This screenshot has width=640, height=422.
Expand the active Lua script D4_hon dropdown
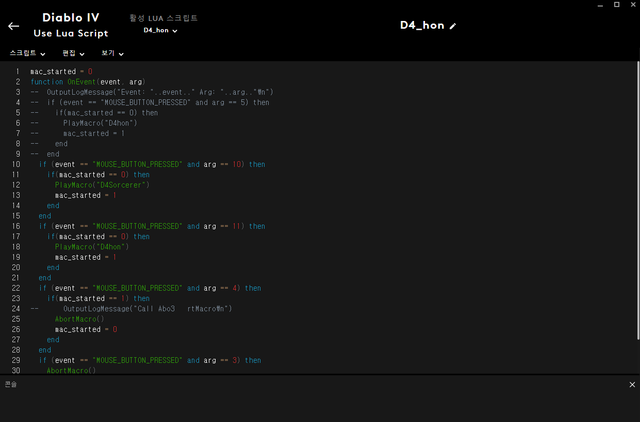(x=160, y=30)
